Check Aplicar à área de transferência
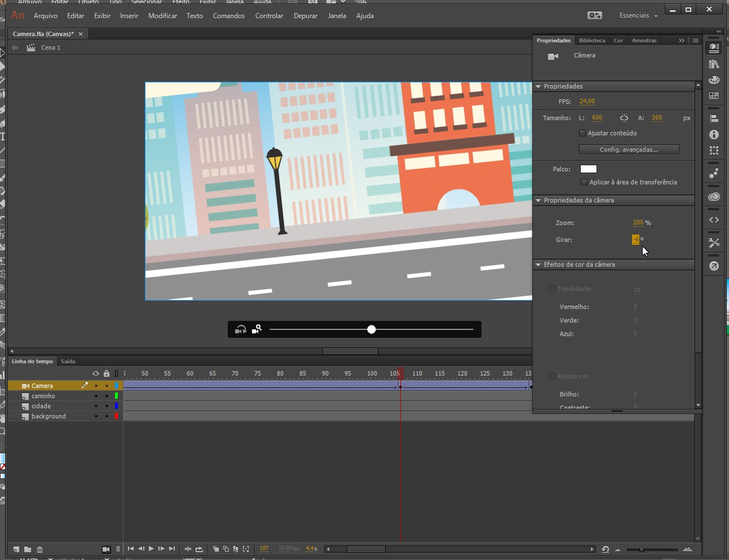Screen dimensions: 729x560 coord(584,182)
